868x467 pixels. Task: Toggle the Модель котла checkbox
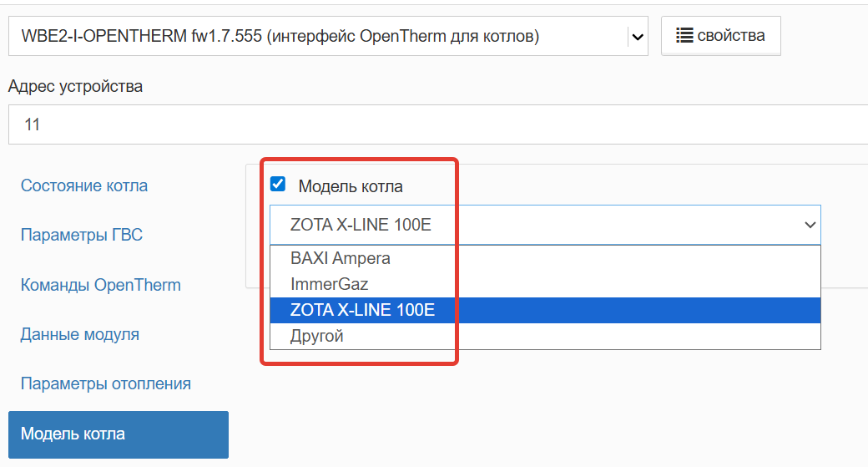pyautogui.click(x=278, y=185)
